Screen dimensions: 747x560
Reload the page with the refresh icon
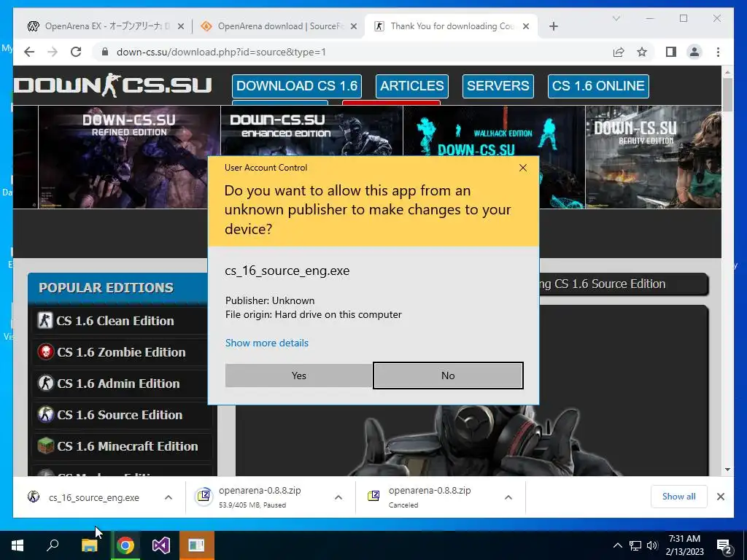pos(76,52)
